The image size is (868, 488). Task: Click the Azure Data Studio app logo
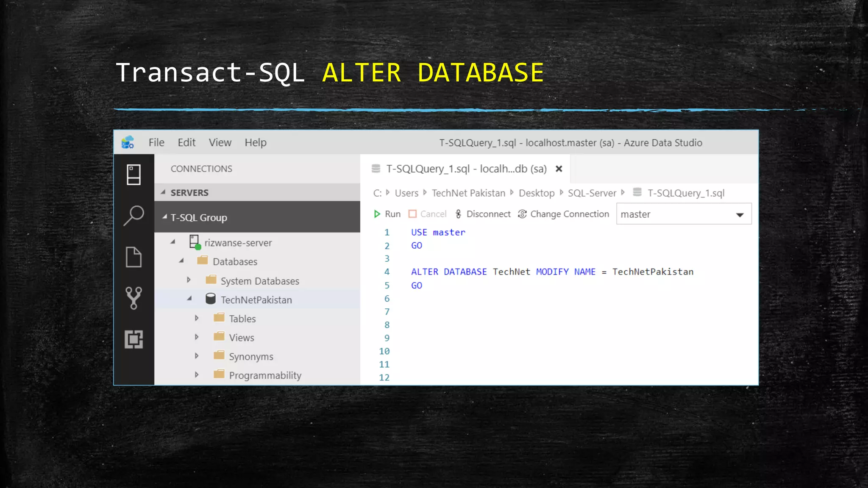click(128, 142)
